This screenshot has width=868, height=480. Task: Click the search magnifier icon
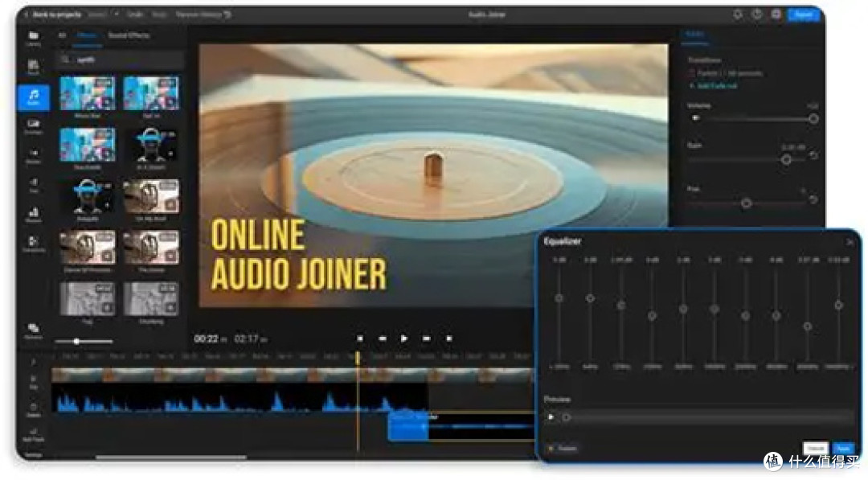click(x=65, y=59)
